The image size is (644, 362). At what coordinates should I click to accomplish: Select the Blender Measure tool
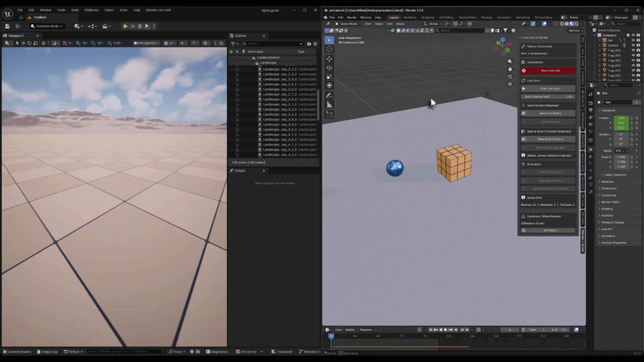(x=329, y=105)
